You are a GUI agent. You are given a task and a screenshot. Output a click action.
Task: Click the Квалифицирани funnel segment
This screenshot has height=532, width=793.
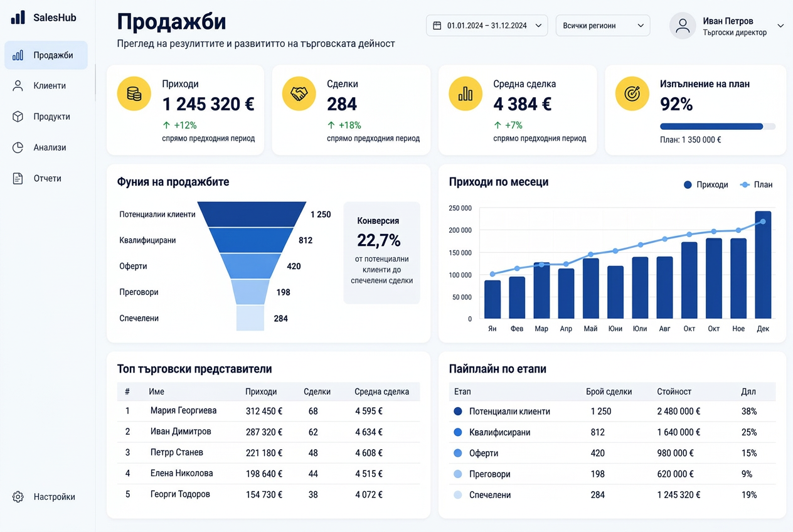pyautogui.click(x=252, y=240)
